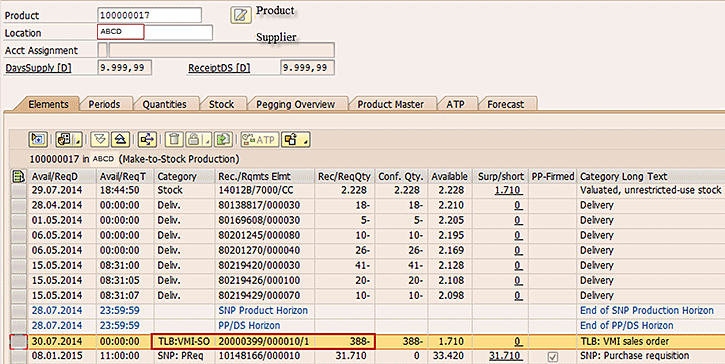The image size is (725, 364).
Task: Click the collapse all upward arrow icon
Action: click(x=120, y=139)
